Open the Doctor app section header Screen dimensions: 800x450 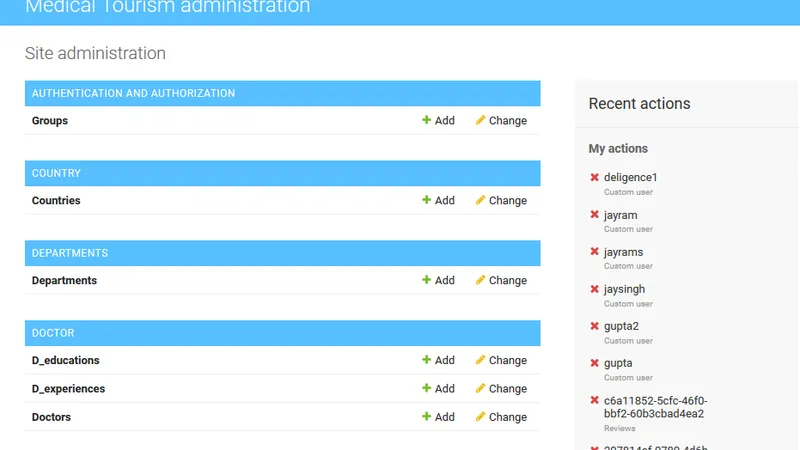[x=53, y=333]
